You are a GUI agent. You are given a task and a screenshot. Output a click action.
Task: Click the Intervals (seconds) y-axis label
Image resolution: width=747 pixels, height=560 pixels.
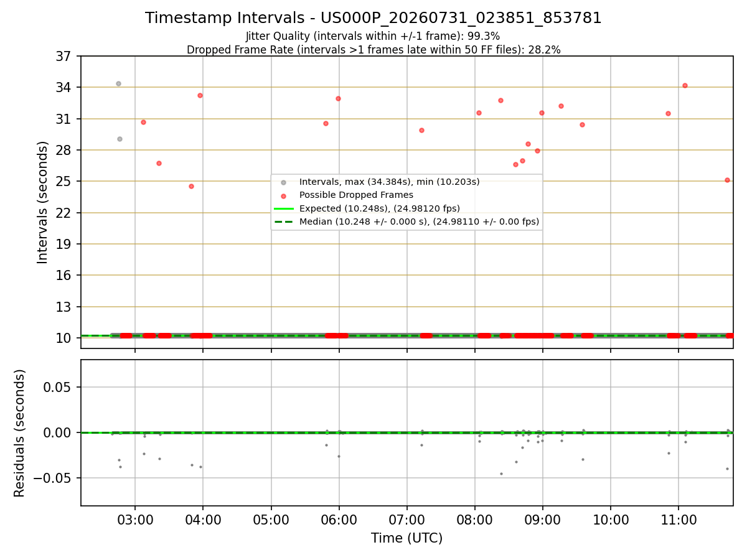click(x=42, y=202)
